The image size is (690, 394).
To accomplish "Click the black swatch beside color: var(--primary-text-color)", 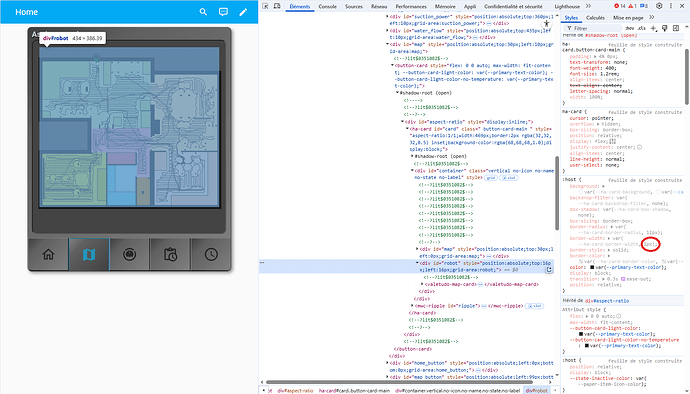I will [x=592, y=267].
